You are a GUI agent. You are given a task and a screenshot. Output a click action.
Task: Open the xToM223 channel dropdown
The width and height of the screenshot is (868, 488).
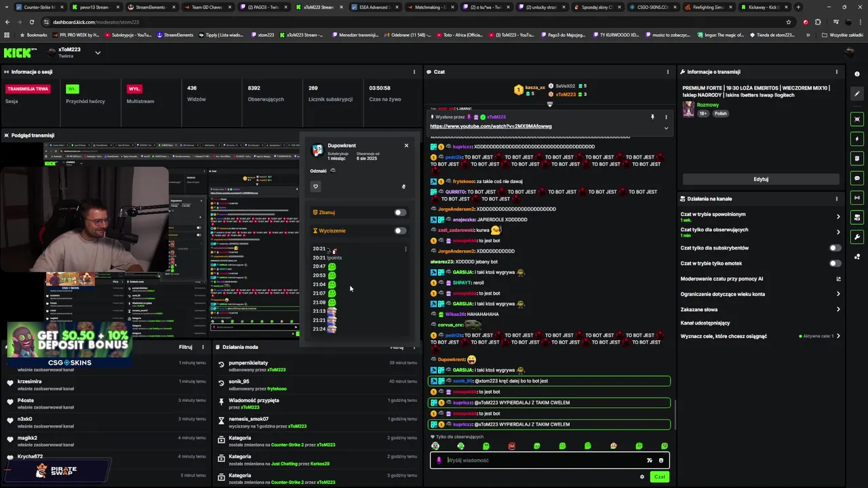(98, 52)
